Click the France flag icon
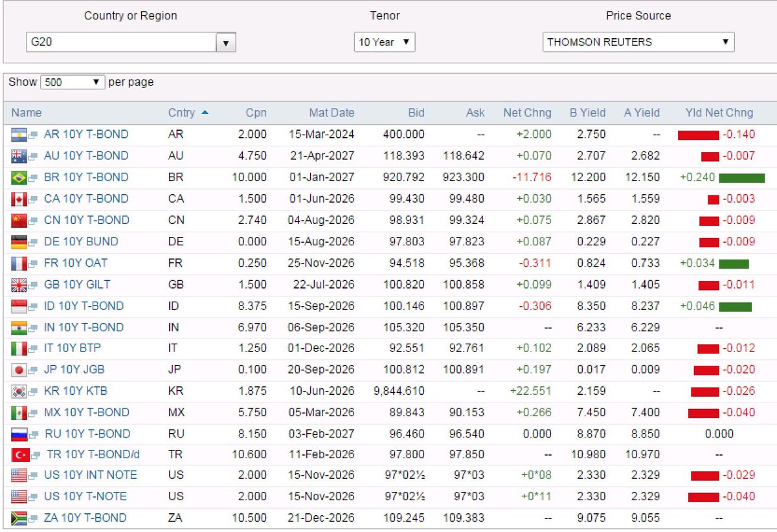The height and width of the screenshot is (532, 777). tap(19, 263)
